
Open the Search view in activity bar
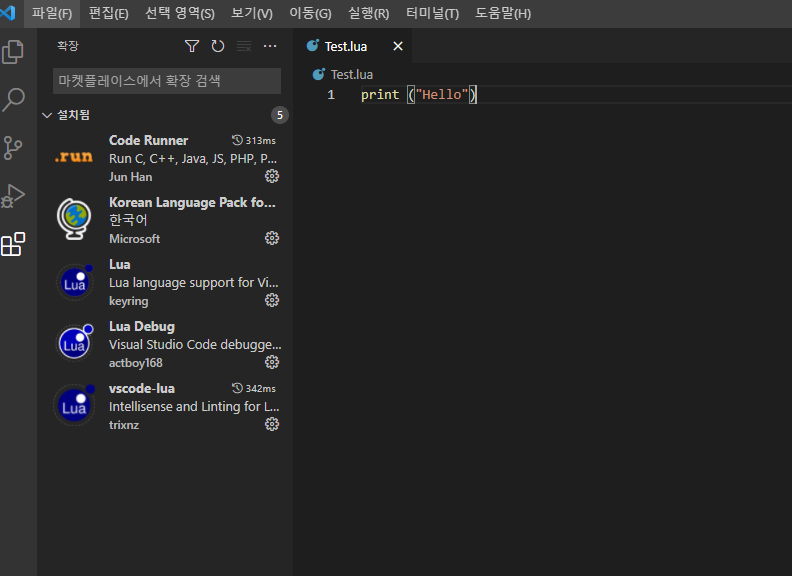pyautogui.click(x=13, y=100)
